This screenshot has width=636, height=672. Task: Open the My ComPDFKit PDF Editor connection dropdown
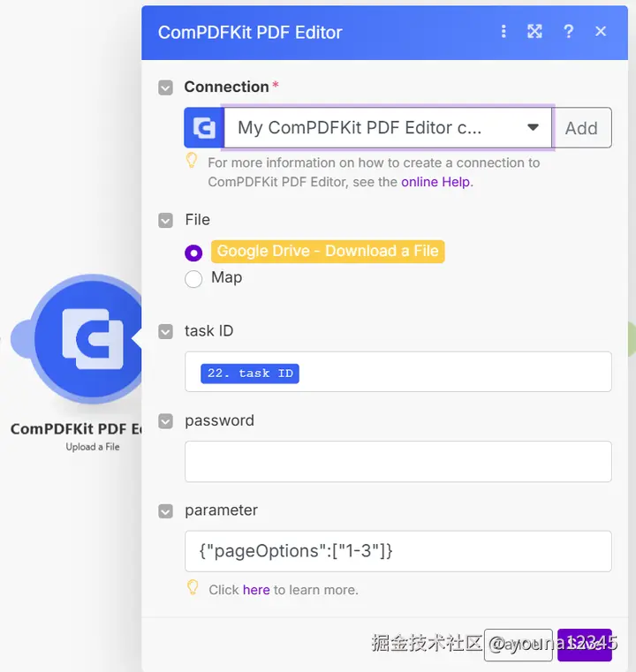pos(388,128)
